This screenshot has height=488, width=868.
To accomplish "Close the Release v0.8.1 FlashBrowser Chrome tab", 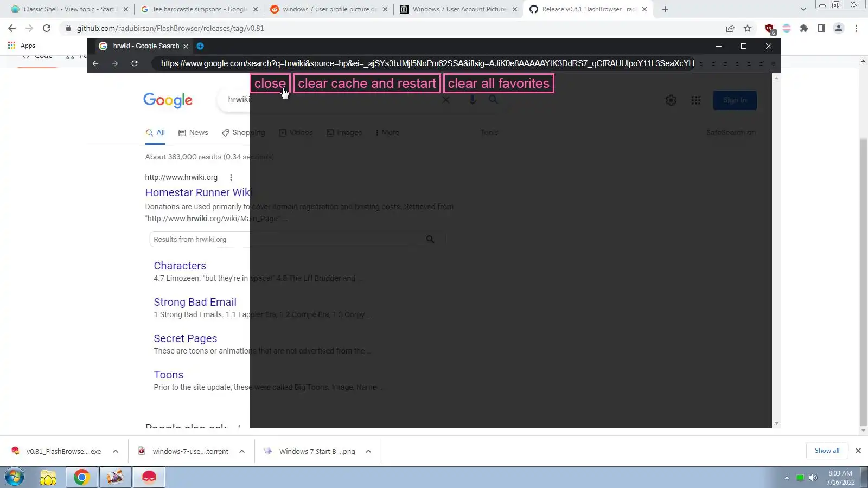I will tap(644, 9).
